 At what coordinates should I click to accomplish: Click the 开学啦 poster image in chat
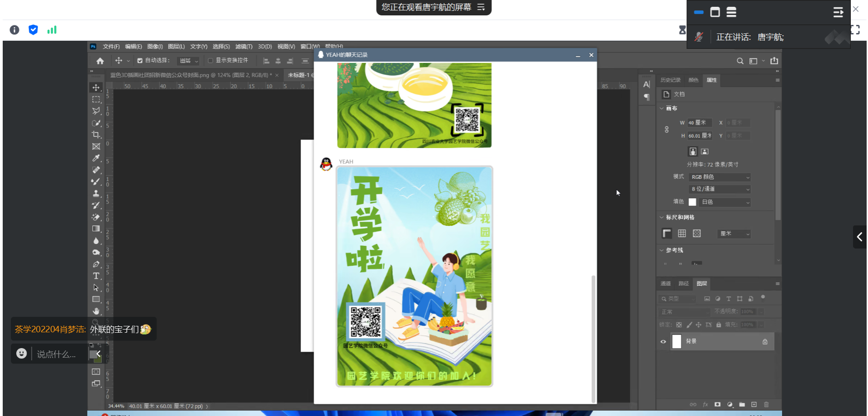tap(414, 276)
